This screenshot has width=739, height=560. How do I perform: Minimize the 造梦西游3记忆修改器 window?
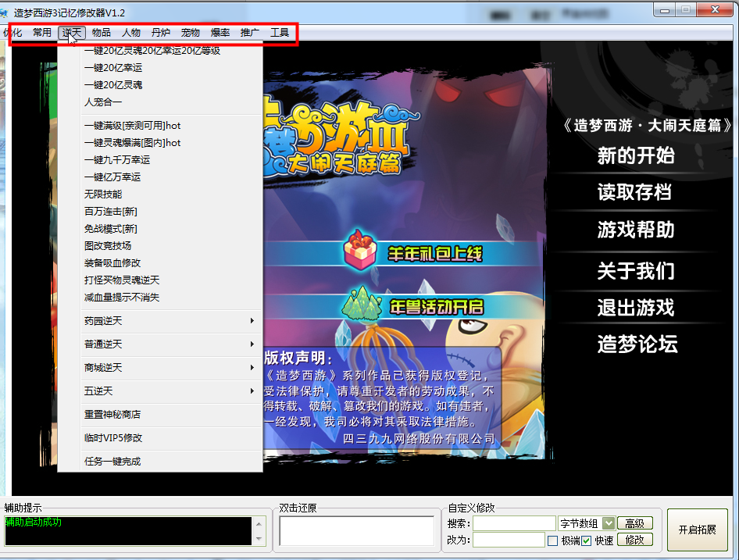coord(665,10)
